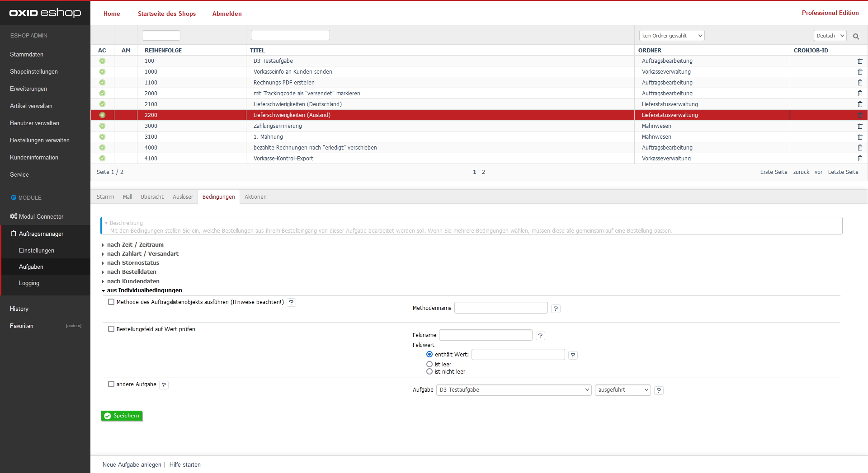Open the Aufgabe dropdown showing D3 Testaufgabe

514,390
